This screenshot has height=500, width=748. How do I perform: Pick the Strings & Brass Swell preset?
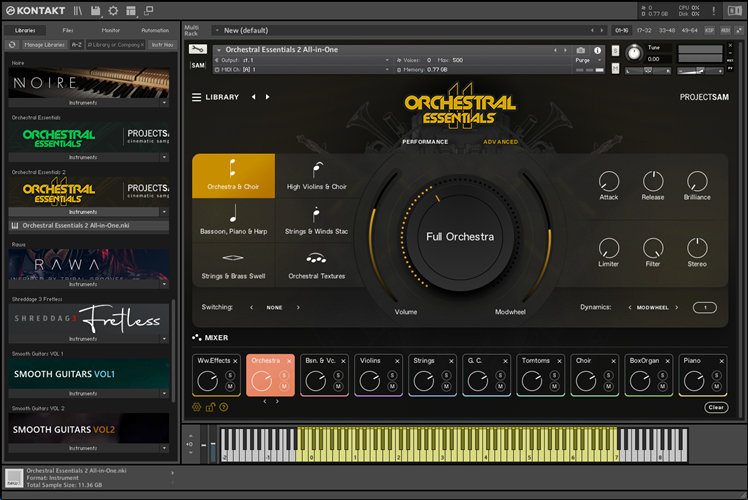(x=233, y=265)
